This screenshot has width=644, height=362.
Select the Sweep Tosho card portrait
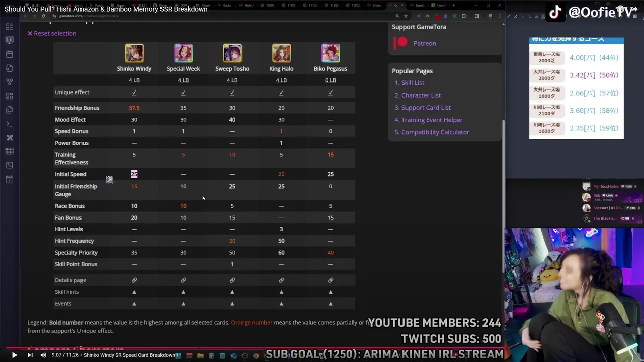tap(232, 53)
